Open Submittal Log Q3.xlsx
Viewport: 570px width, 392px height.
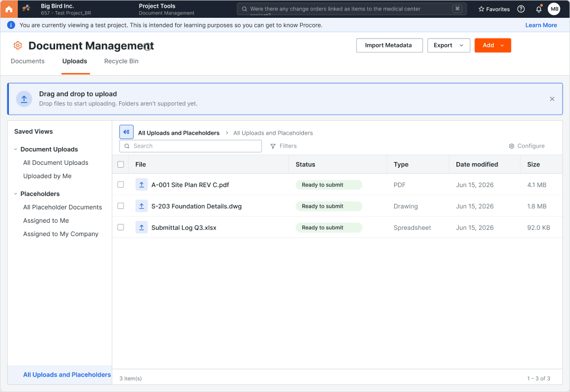[184, 228]
